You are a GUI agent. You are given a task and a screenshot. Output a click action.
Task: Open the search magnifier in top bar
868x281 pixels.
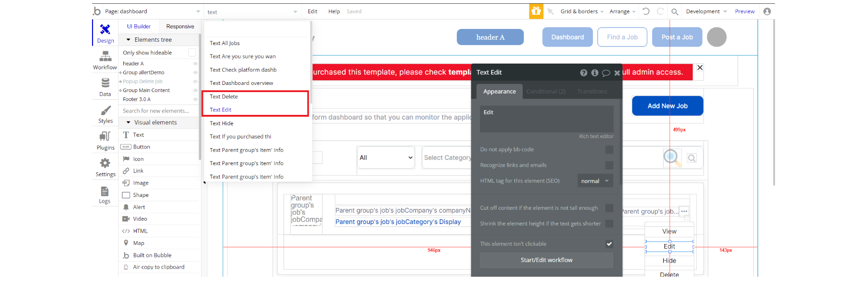(674, 11)
